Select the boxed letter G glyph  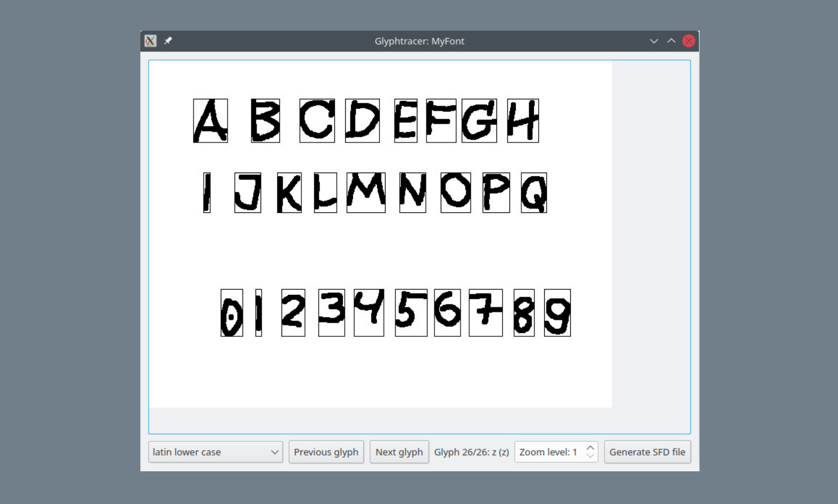(x=479, y=121)
